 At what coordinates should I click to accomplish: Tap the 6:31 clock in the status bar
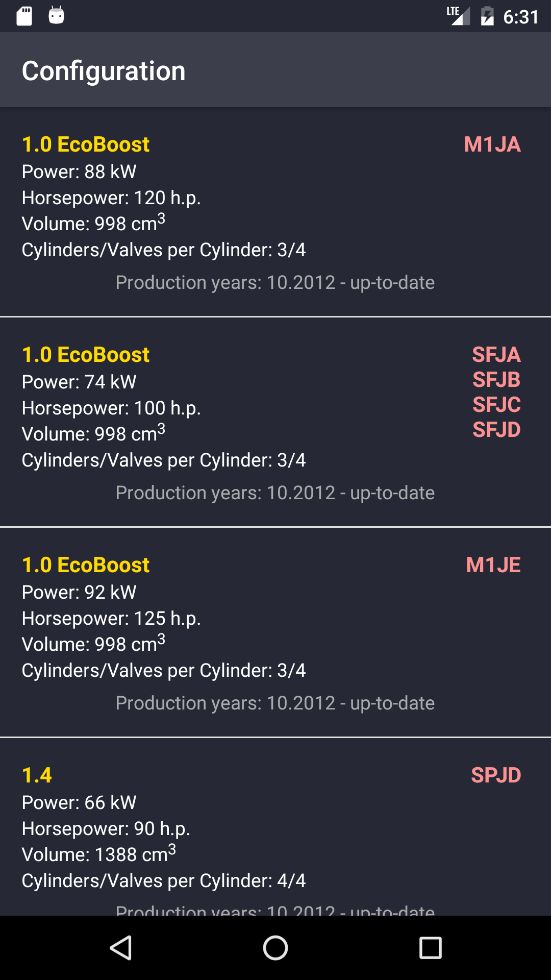[x=521, y=17]
